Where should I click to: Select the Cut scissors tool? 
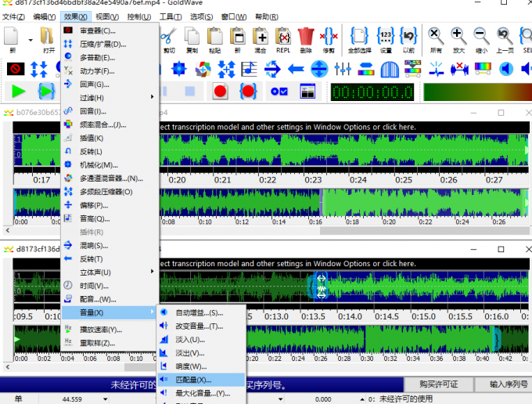[x=169, y=36]
